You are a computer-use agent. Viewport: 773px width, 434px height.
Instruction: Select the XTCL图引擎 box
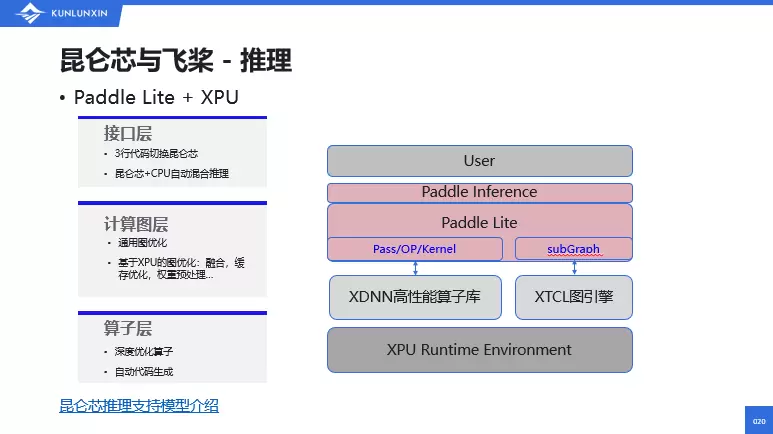tap(573, 297)
